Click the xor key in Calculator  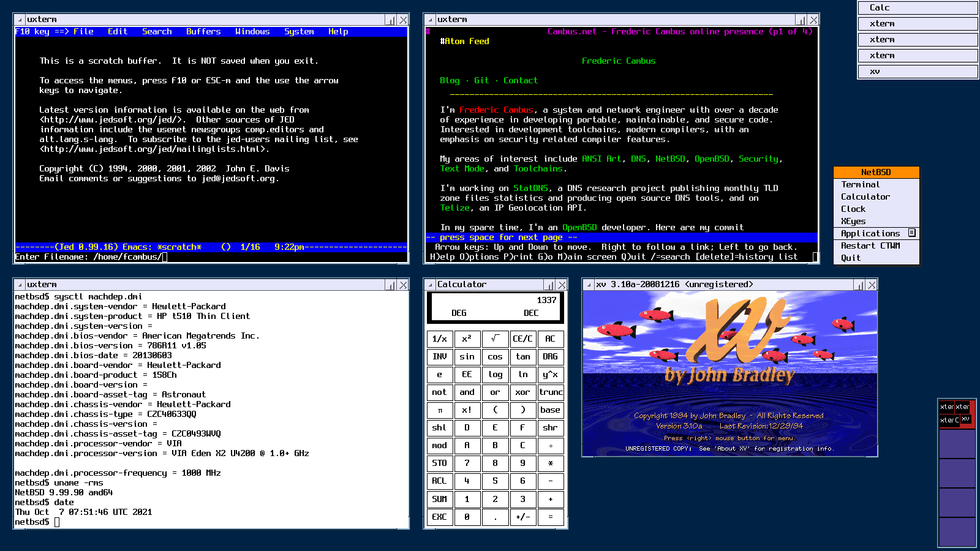click(522, 392)
